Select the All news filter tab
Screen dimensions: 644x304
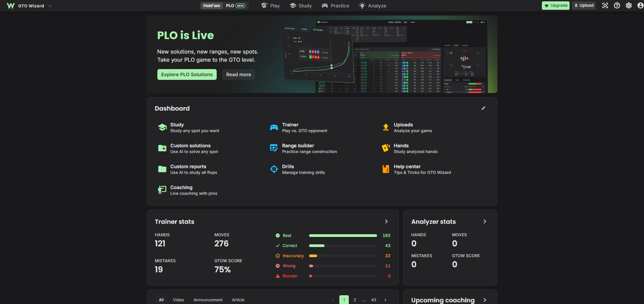click(161, 300)
